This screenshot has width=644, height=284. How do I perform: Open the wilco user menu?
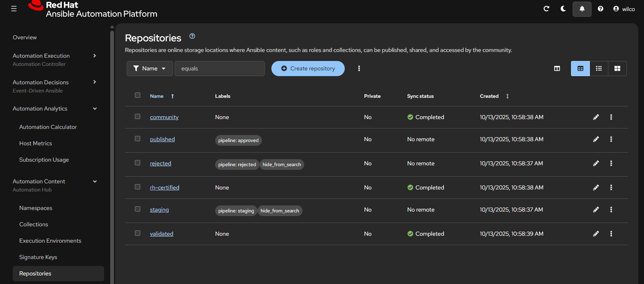click(624, 9)
